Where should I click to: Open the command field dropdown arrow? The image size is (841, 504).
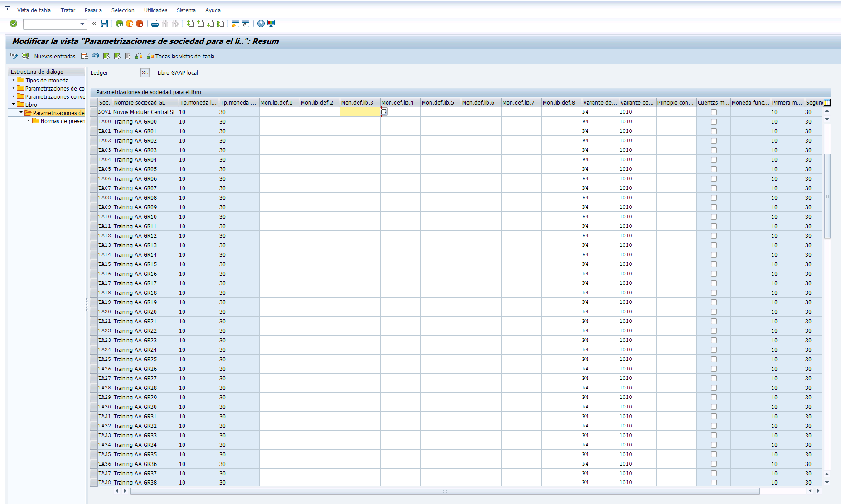[x=82, y=24]
